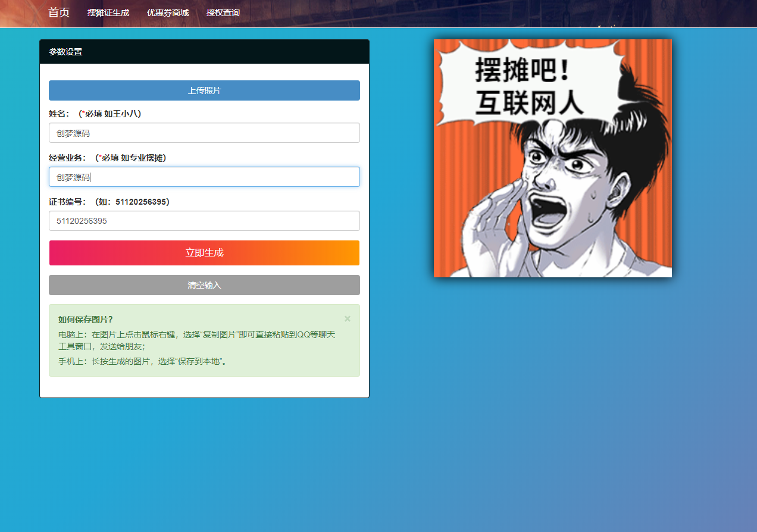The width and height of the screenshot is (757, 532).
Task: Click the 参数设置 panel header
Action: point(204,52)
